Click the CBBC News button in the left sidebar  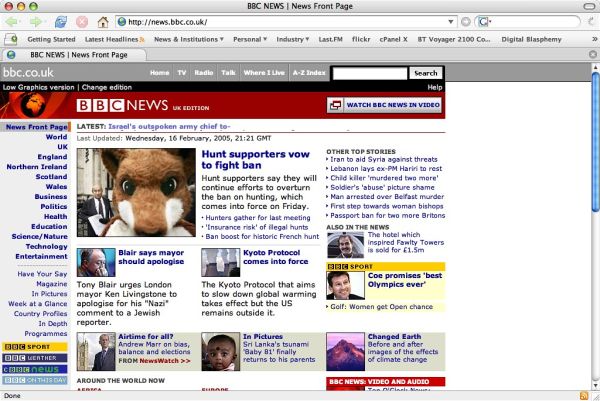click(x=35, y=369)
